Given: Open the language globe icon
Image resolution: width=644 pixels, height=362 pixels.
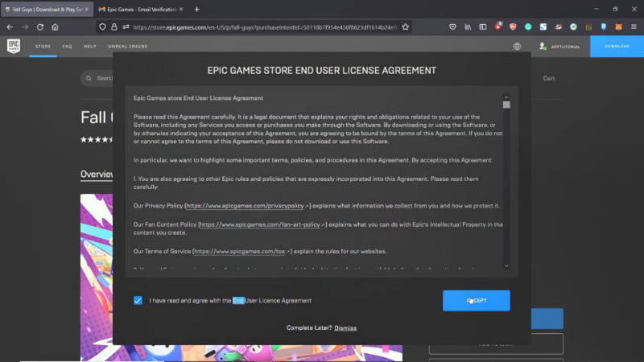Looking at the screenshot, I should pyautogui.click(x=517, y=47).
